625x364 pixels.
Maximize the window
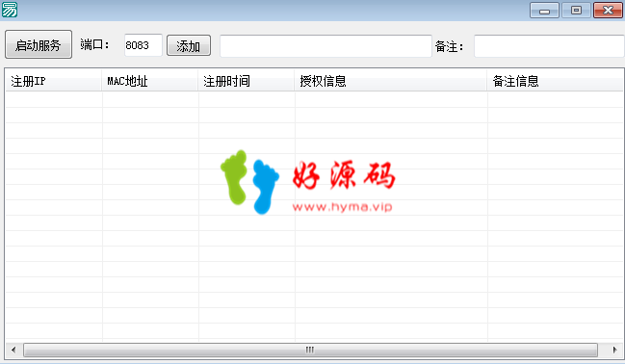[x=576, y=10]
